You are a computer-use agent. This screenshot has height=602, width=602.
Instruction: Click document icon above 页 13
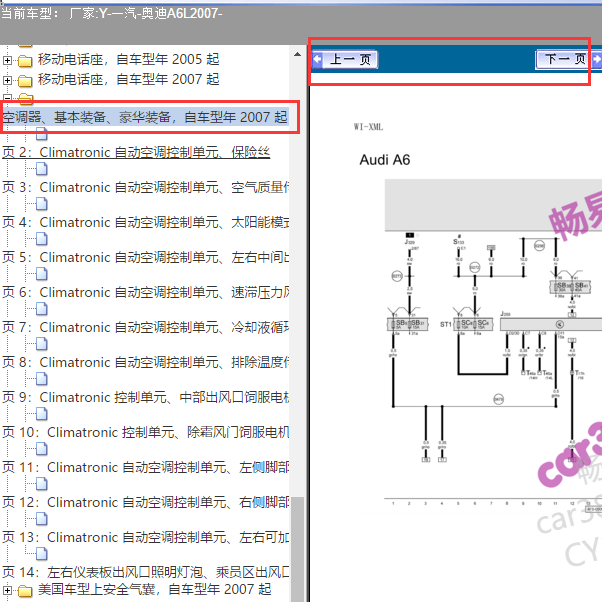(x=42, y=519)
